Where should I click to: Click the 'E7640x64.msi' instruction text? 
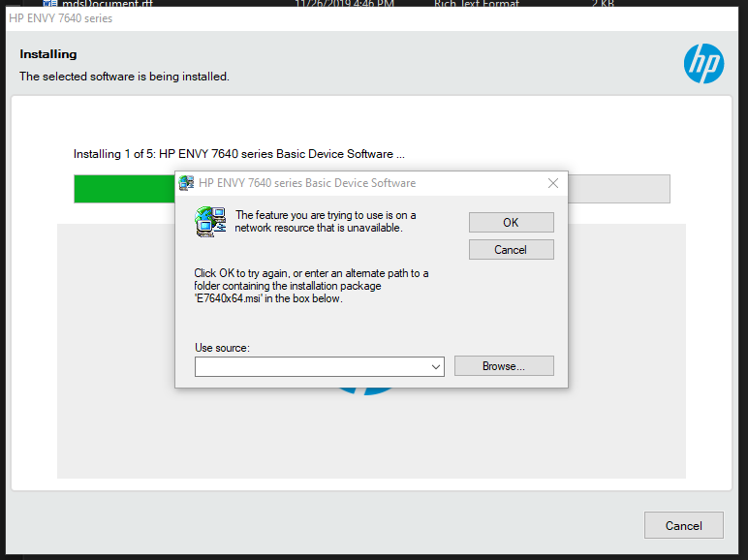click(x=312, y=286)
